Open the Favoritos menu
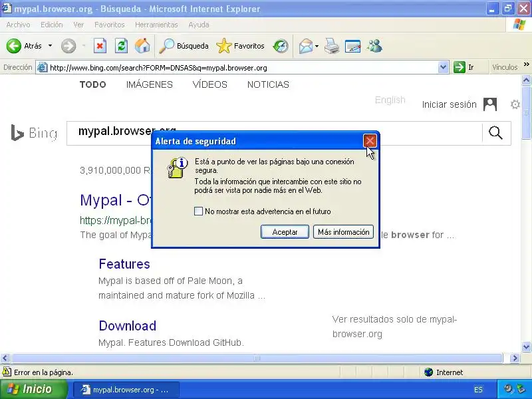The width and height of the screenshot is (532, 399). (109, 25)
